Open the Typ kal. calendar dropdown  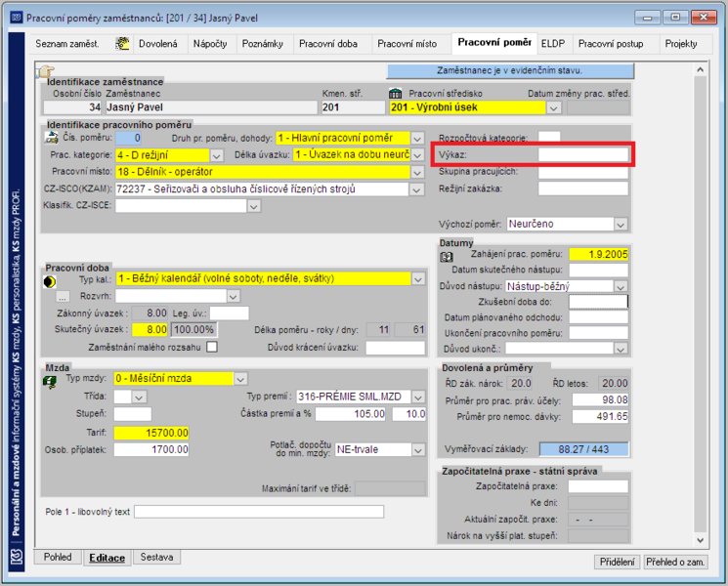[x=418, y=279]
